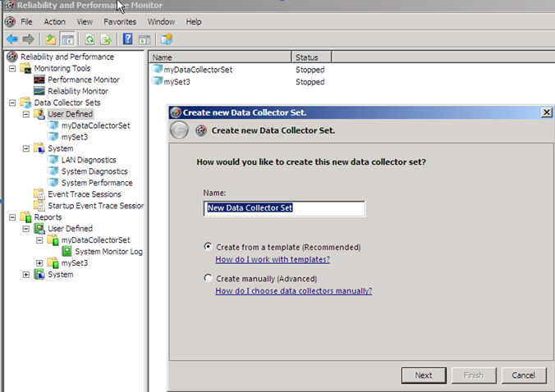Click the wizard's round back arrow button
Viewport: 555px width, 392px height.
click(x=179, y=130)
